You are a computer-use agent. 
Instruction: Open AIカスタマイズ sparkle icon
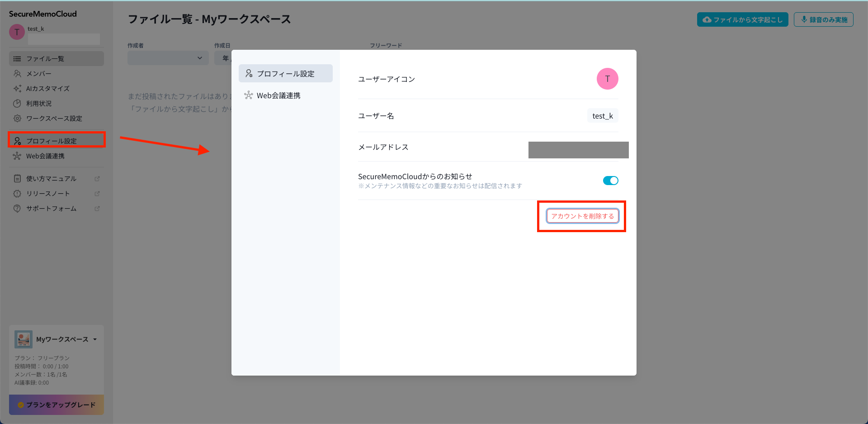tap(17, 89)
